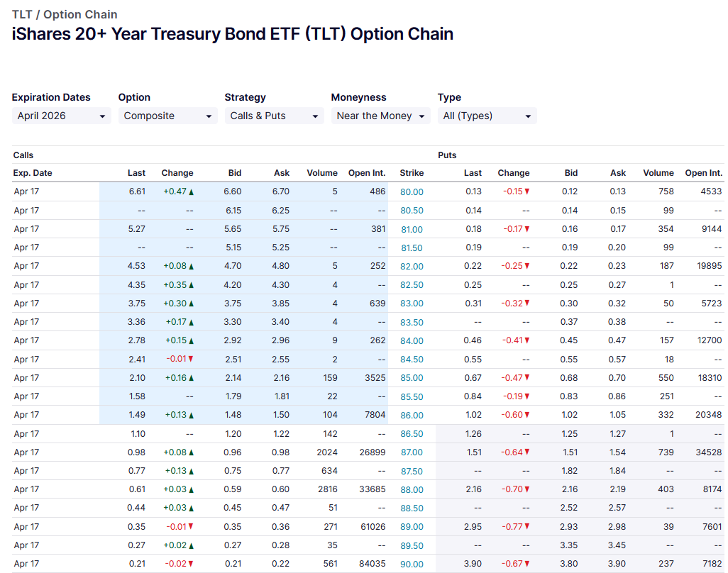Viewport: 728px width, 573px height.
Task: Open the Moneyness dropdown Near the Money
Action: click(381, 116)
